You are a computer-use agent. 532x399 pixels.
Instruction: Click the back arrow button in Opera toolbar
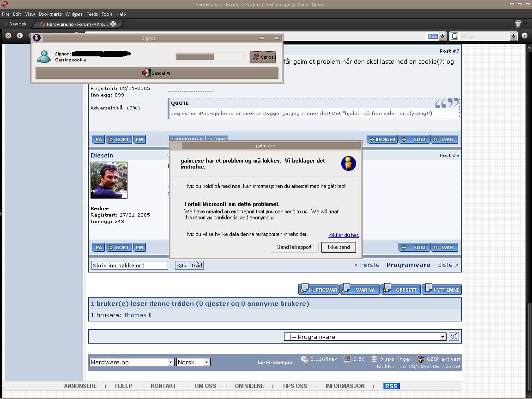(x=20, y=35)
